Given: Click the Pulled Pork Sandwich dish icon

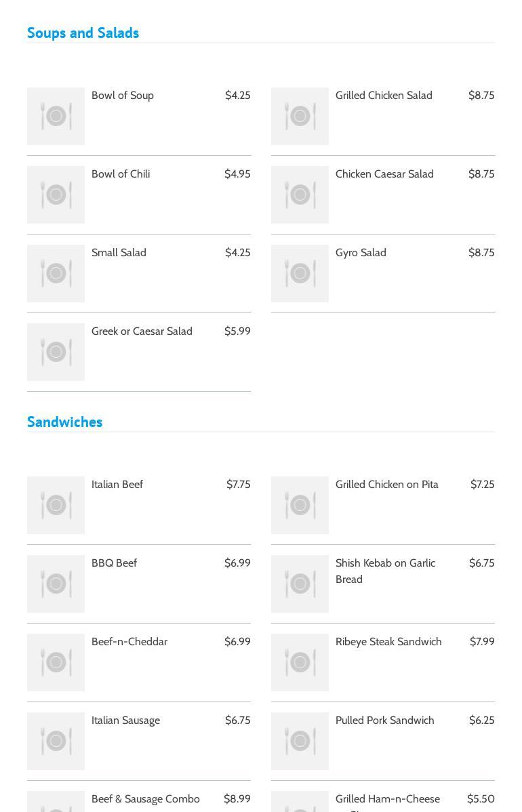Looking at the screenshot, I should 300,741.
